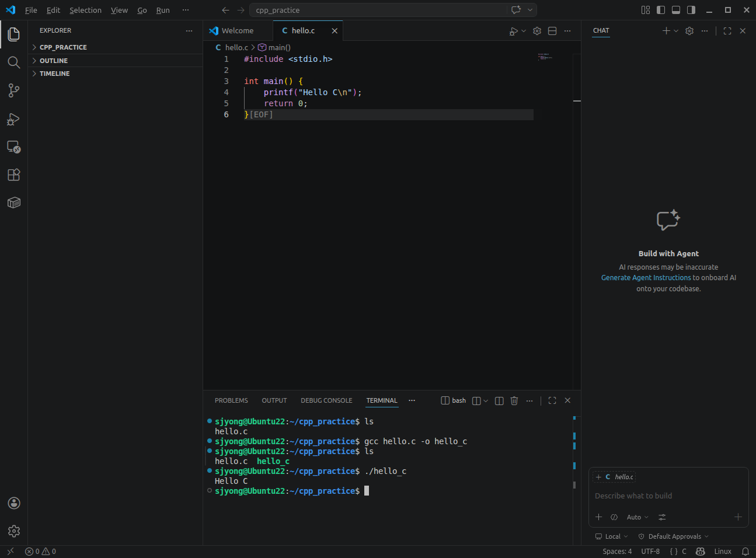Image resolution: width=756 pixels, height=558 pixels.
Task: Open Explorer Views and More Actions ellipsis
Action: [x=189, y=31]
